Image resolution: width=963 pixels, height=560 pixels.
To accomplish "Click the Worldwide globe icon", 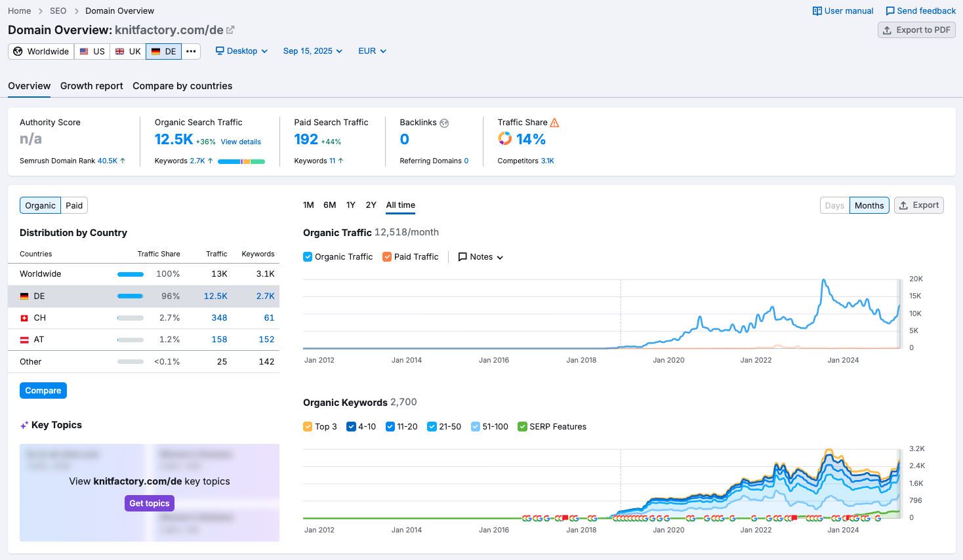I will click(x=18, y=51).
